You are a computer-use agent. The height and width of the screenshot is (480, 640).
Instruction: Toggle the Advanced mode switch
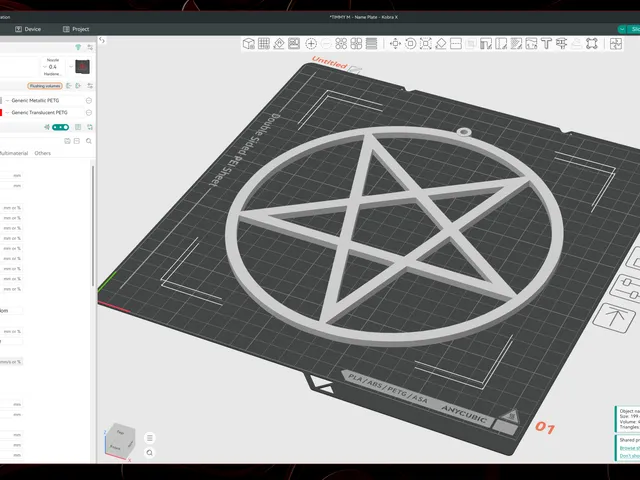60,127
